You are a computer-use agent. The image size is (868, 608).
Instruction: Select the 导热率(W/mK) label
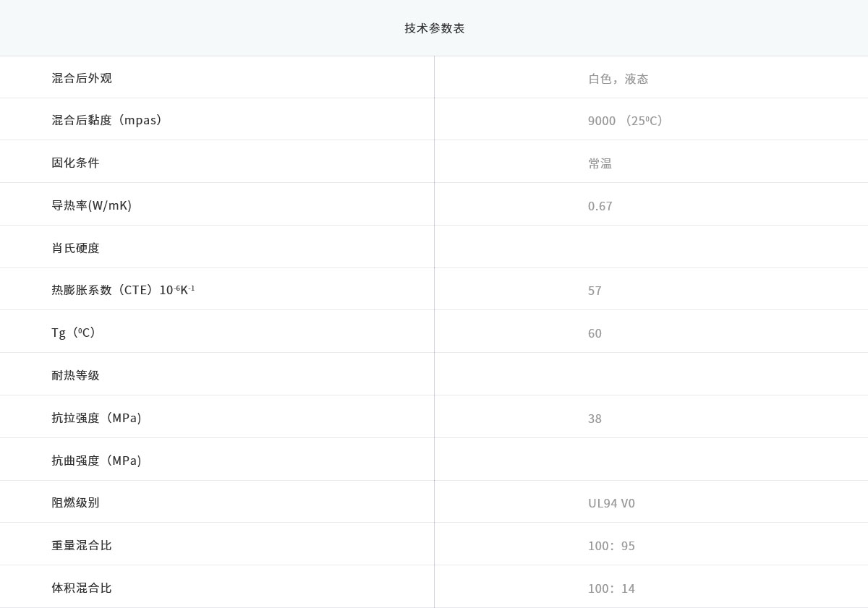tap(91, 205)
